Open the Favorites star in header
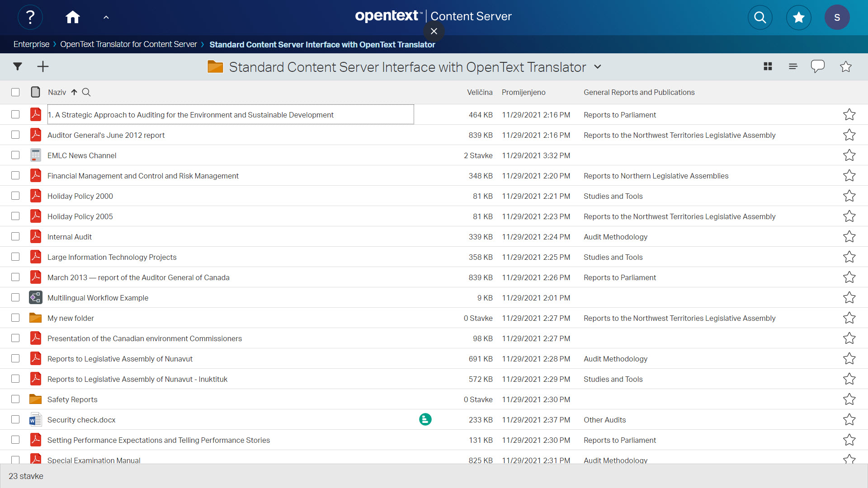The height and width of the screenshot is (488, 868). coord(798,17)
